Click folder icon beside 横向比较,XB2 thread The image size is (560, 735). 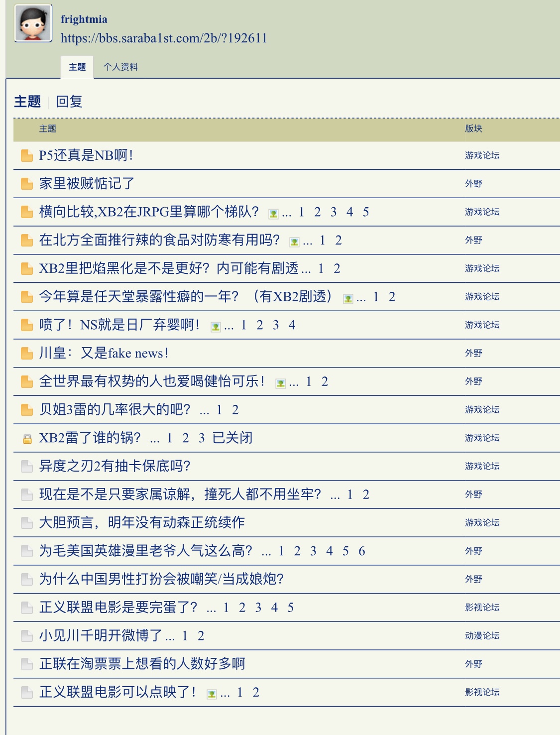click(27, 212)
